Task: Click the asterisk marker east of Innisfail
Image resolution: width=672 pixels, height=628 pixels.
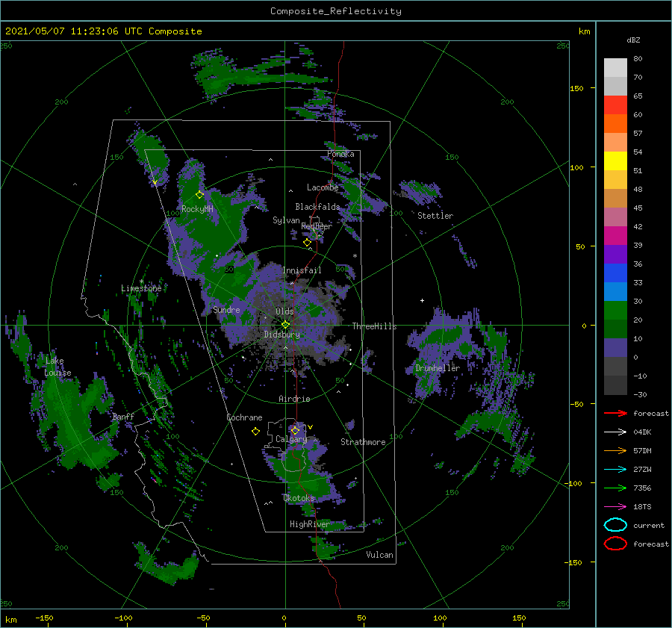Action: point(355,256)
